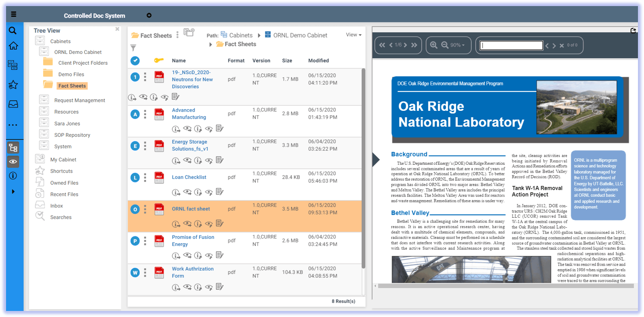The image size is (644, 317).
Task: Open the Loan Checklist document link
Action: coord(189,177)
